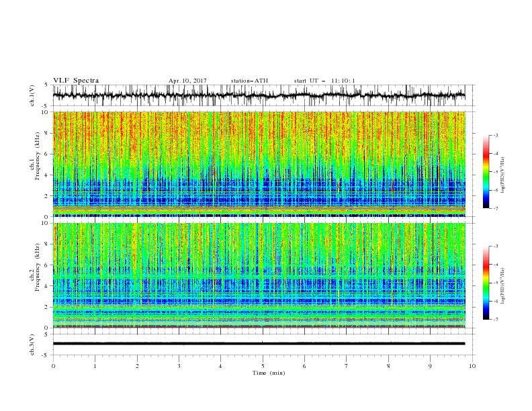Click the "-4" tick on lower color bar

[496, 265]
